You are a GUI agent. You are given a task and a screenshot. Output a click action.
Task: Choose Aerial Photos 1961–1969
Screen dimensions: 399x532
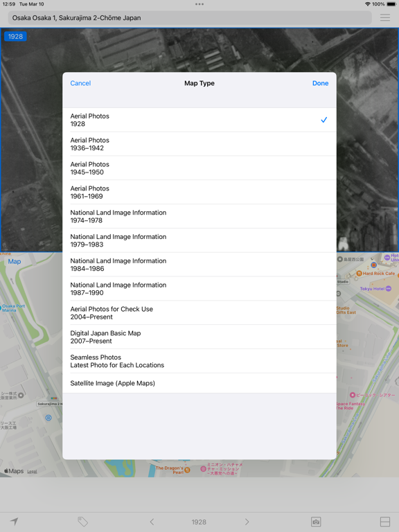click(199, 193)
